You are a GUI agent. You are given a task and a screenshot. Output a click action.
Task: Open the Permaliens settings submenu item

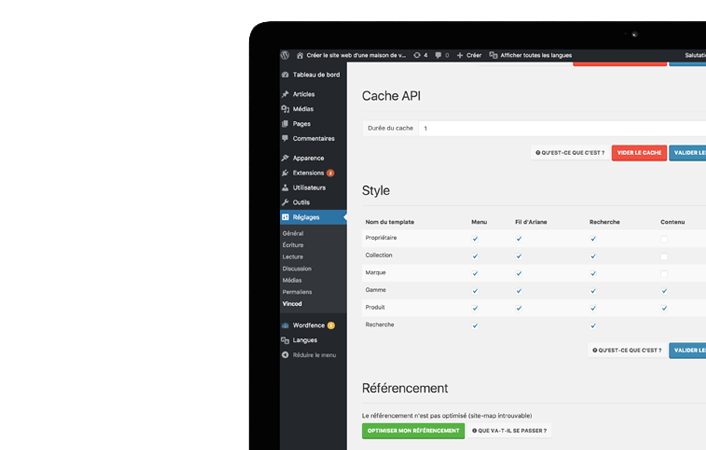click(x=297, y=292)
